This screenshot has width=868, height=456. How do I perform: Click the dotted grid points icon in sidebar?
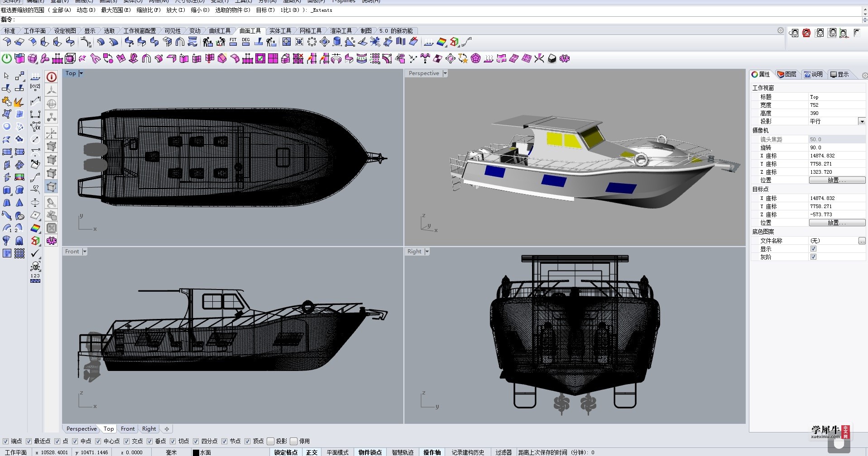[19, 253]
